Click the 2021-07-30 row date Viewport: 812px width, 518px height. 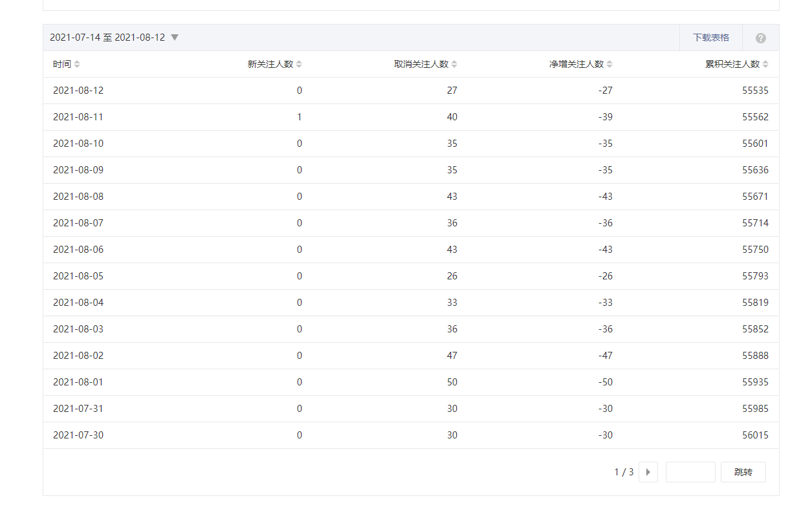pos(78,435)
